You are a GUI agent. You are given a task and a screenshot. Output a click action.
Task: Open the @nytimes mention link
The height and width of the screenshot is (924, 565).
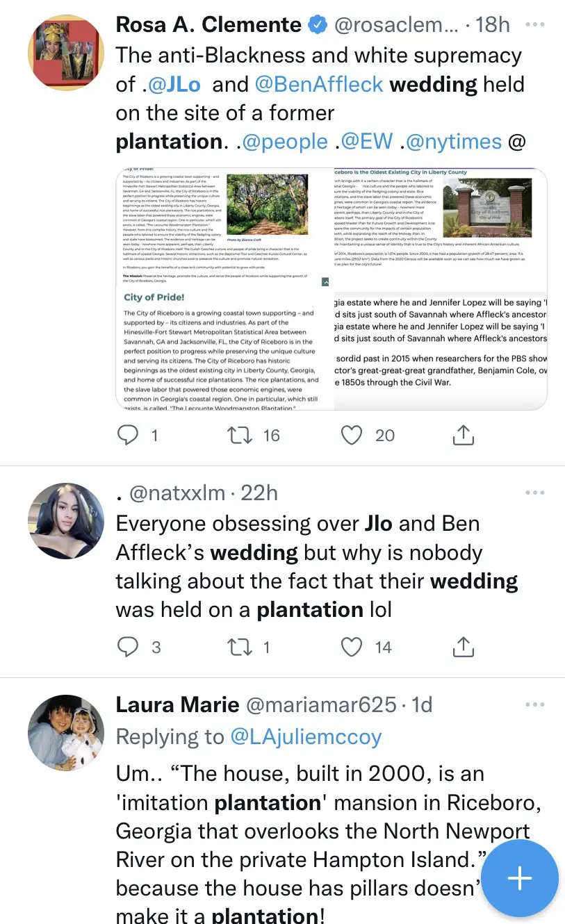(453, 142)
